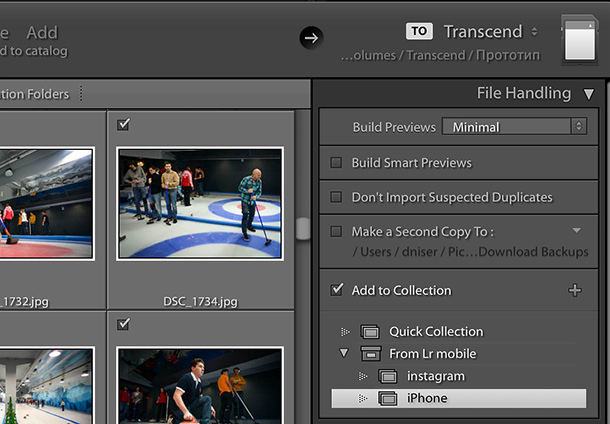
Task: Select the instagram collection
Action: (x=436, y=376)
